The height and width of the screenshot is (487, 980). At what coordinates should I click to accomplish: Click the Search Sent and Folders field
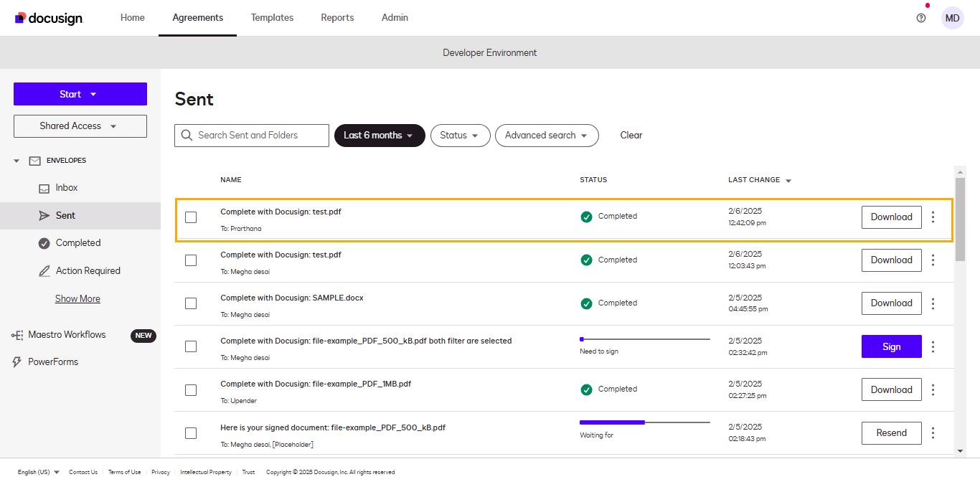point(252,136)
